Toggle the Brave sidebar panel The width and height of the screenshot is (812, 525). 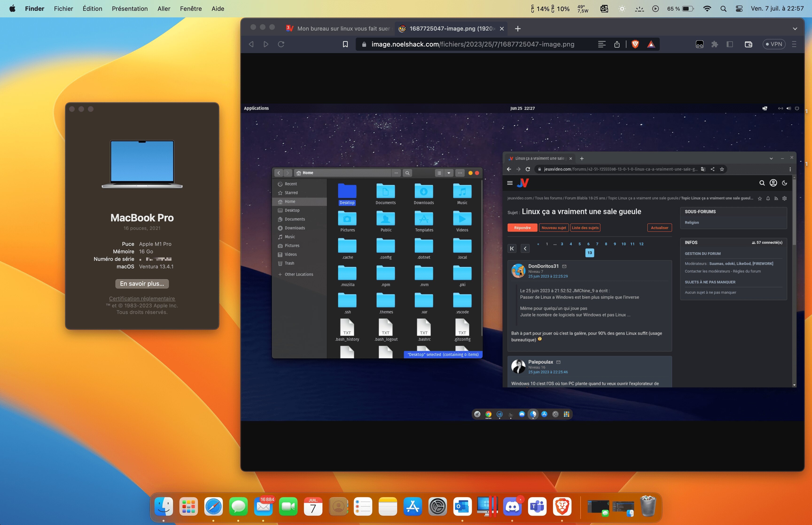(730, 44)
